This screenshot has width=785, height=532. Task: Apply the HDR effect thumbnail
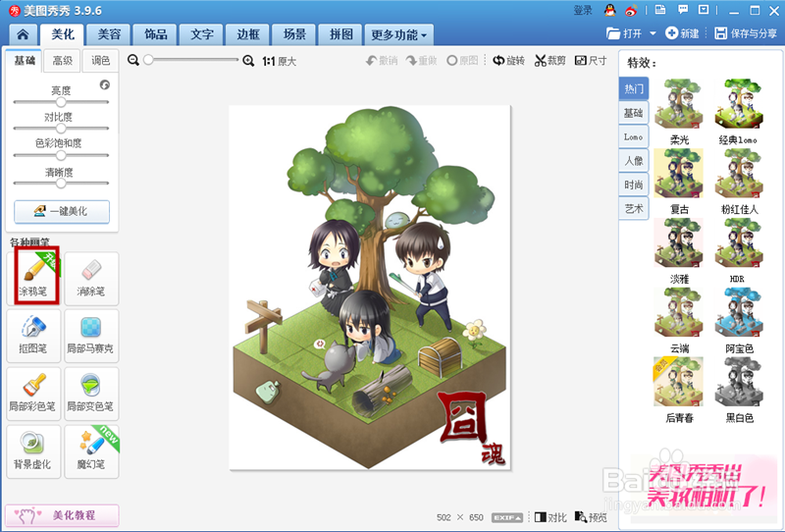(x=739, y=243)
